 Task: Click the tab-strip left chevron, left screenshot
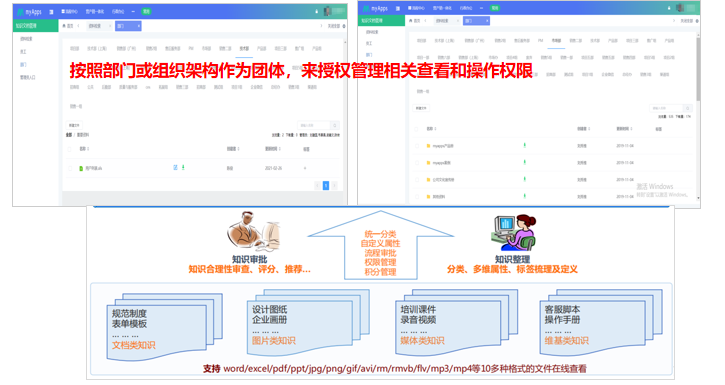78,26
